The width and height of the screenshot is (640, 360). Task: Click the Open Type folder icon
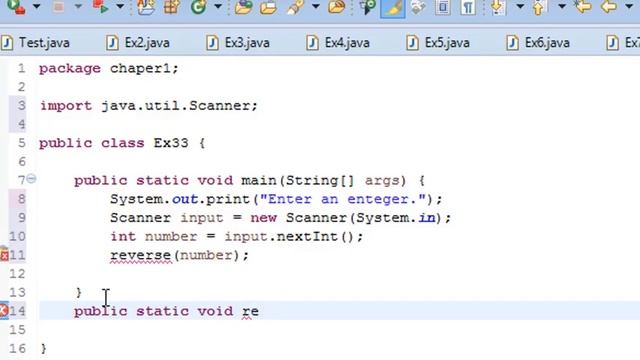tap(244, 7)
